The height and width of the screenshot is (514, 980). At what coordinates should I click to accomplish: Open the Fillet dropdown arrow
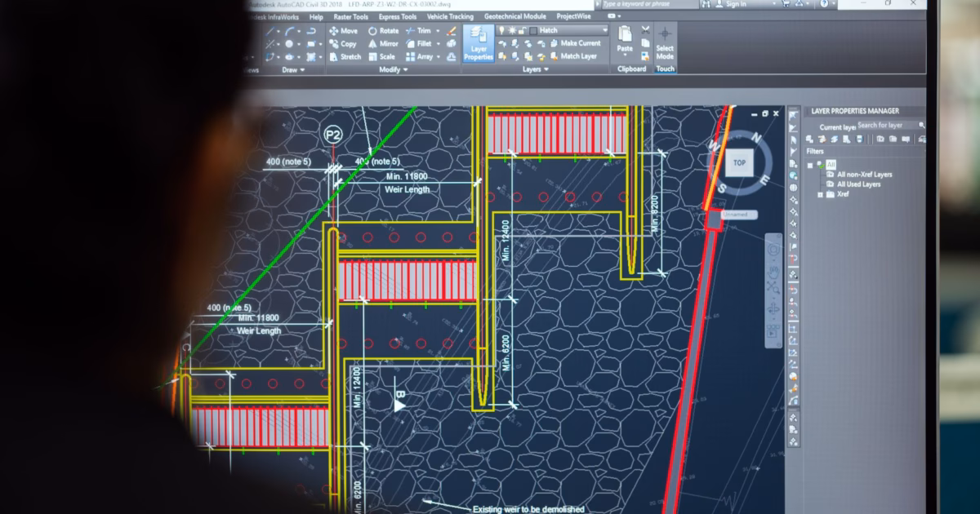(x=438, y=43)
